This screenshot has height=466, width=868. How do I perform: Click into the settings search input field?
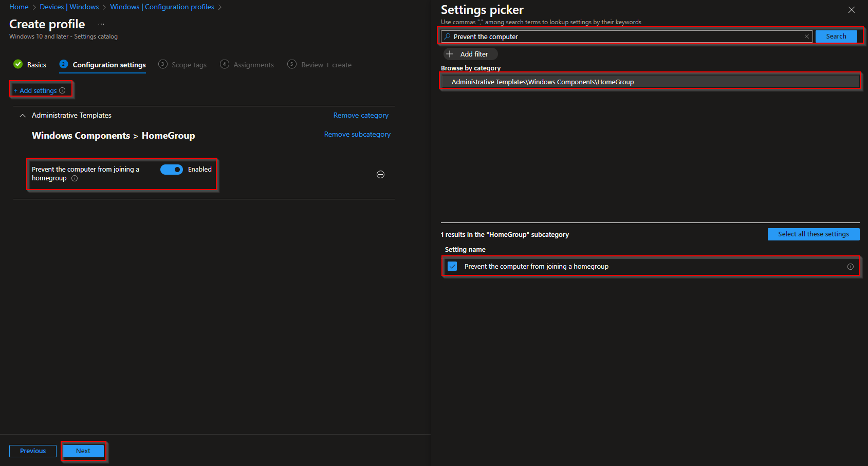(627, 36)
